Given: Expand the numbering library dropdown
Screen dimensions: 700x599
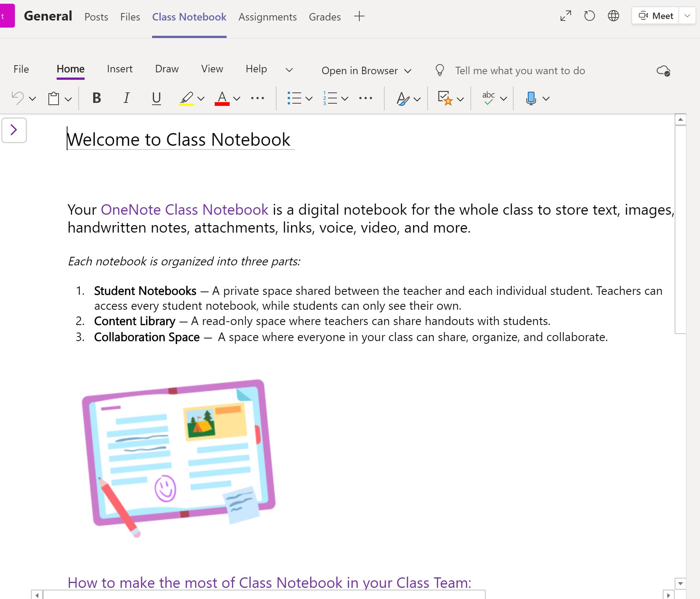Looking at the screenshot, I should 345,99.
